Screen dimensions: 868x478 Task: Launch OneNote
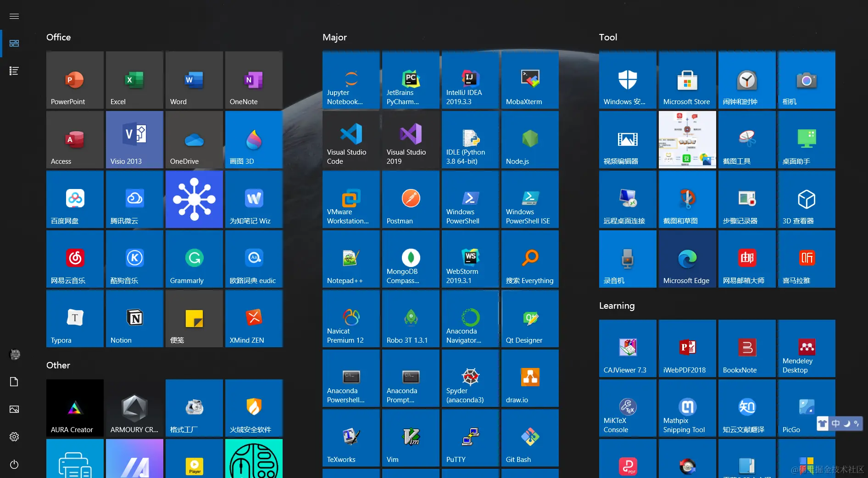[254, 80]
